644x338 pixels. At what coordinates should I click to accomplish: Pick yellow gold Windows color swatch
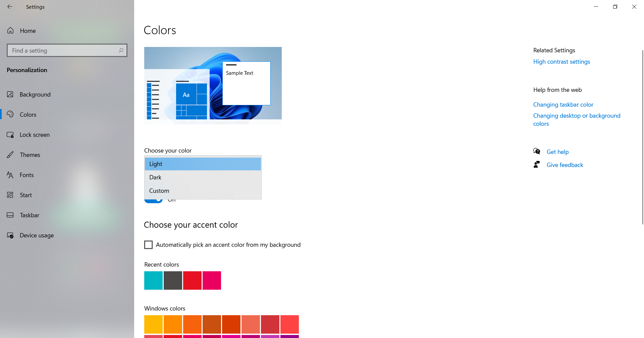click(x=153, y=324)
